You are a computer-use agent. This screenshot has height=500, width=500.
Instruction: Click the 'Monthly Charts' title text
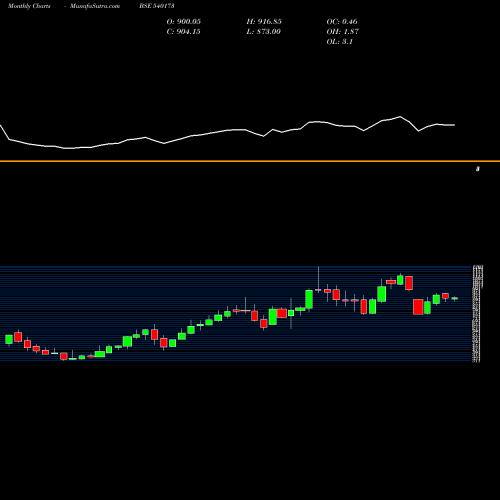point(29,6)
